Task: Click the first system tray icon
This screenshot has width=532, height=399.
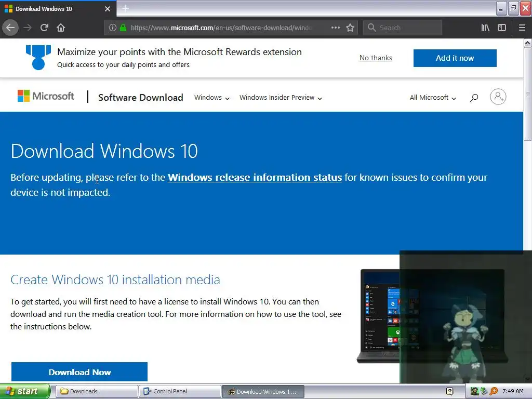Action: click(474, 392)
